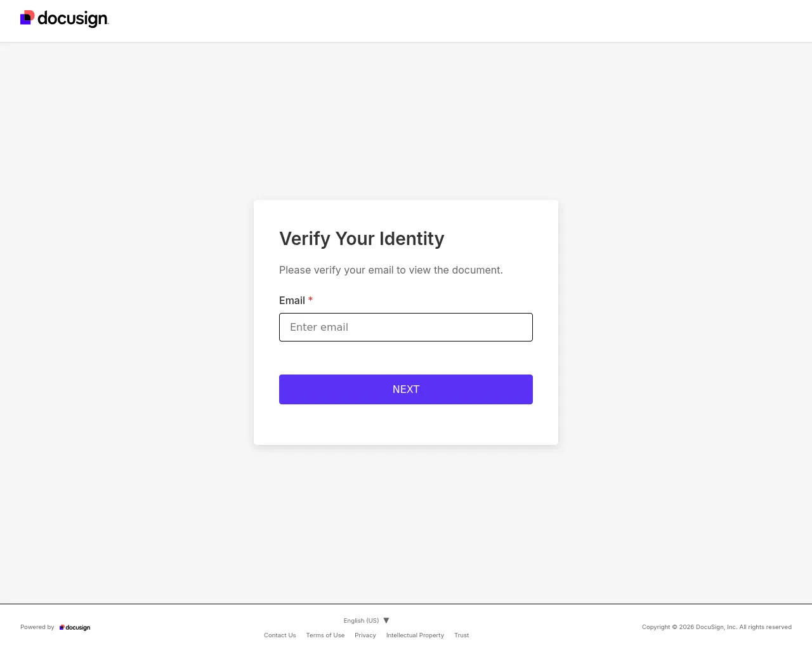Open the Intellectual Property link
This screenshot has height=650, width=812.
coord(415,635)
